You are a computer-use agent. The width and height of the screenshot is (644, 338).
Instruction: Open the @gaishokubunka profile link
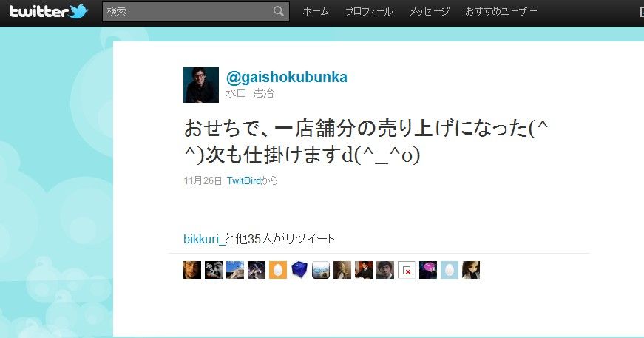[287, 77]
